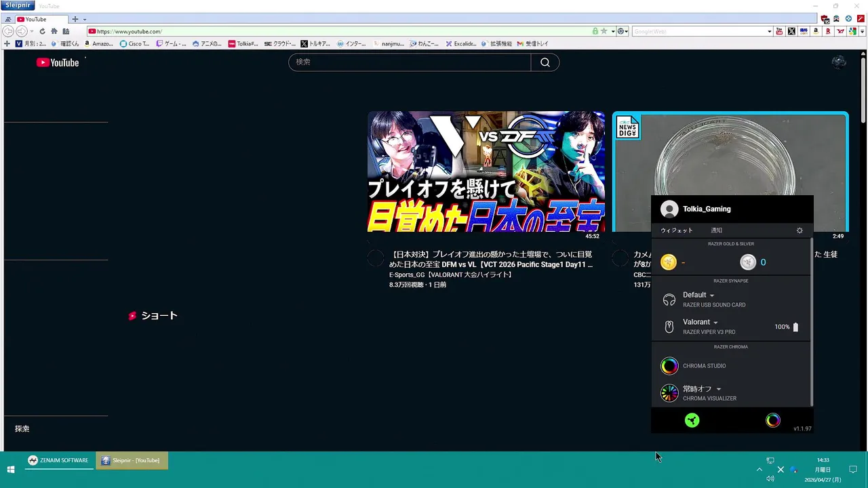This screenshot has width=868, height=488.
Task: Open the navigation history dropdown arrow
Action: [32, 31]
